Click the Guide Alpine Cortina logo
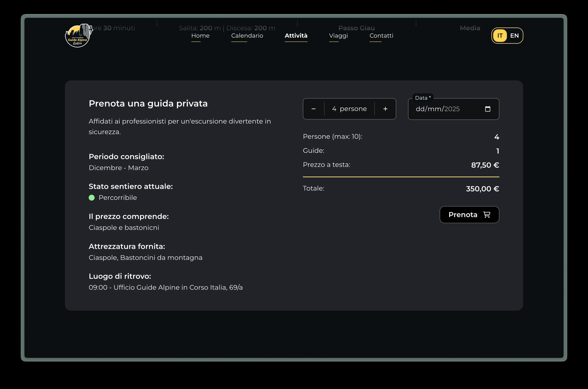The image size is (588, 389). 78,35
